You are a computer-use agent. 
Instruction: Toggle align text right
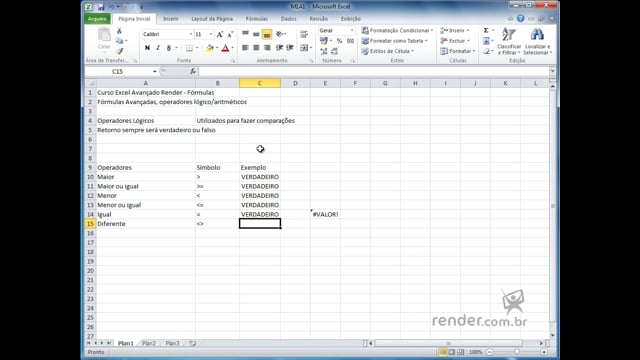267,48
